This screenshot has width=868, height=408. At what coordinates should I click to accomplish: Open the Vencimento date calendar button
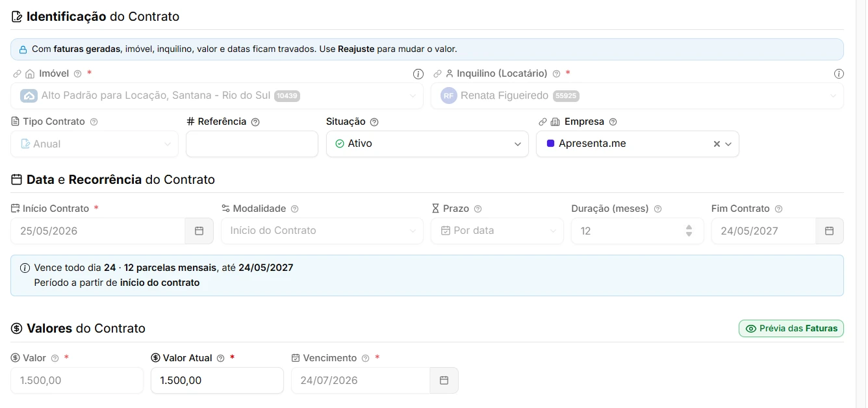(444, 381)
